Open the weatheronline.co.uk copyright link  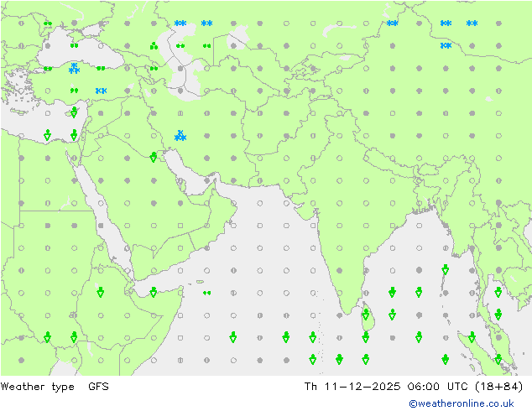[462, 403]
